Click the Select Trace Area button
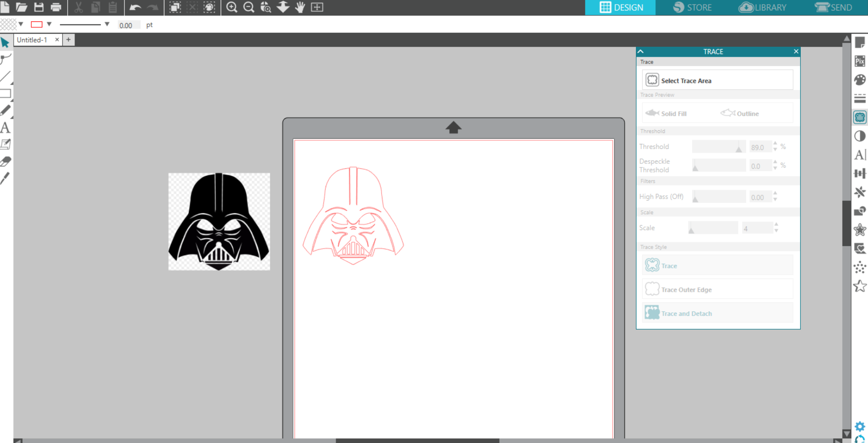868x443 pixels. click(x=718, y=80)
